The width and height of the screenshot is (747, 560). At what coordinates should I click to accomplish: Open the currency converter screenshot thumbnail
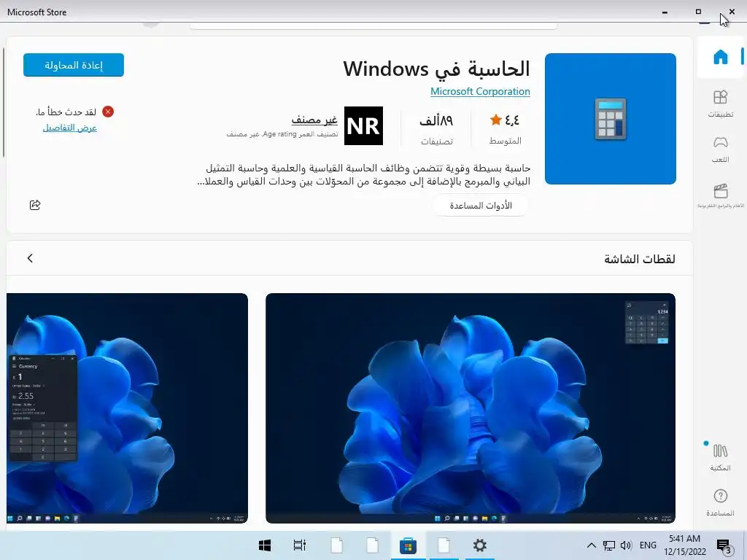pos(127,408)
